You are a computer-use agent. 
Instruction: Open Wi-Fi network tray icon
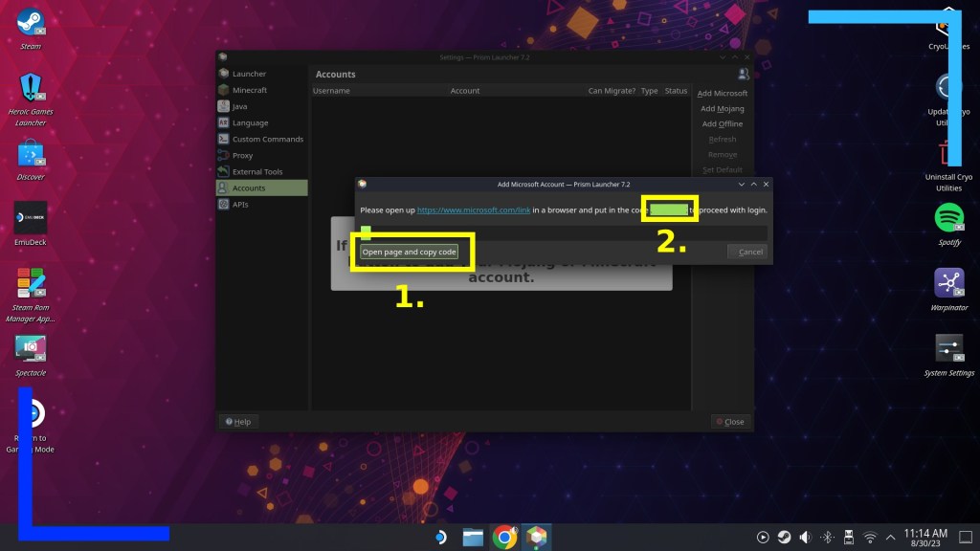pos(869,538)
